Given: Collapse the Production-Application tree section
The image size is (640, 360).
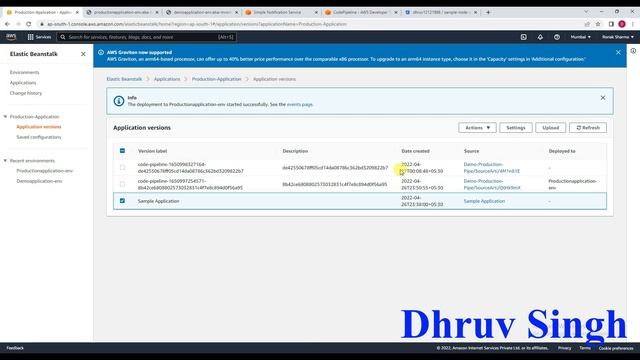Looking at the screenshot, I should click(5, 117).
